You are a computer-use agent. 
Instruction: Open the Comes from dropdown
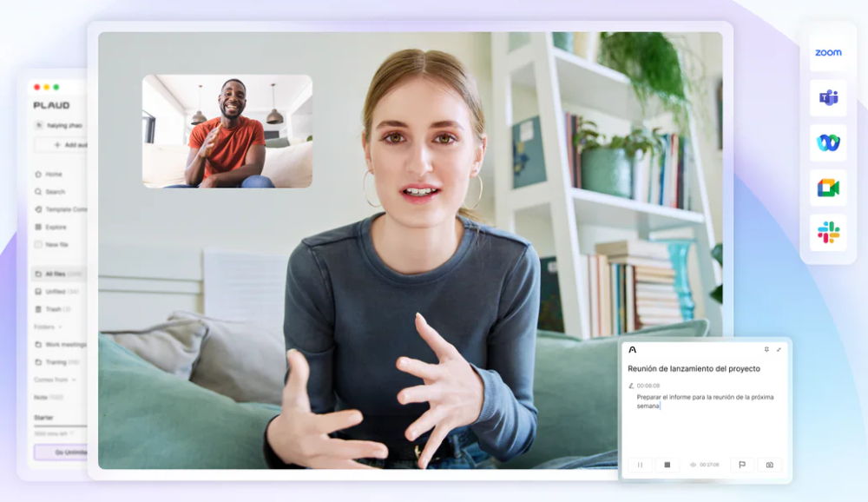55,380
